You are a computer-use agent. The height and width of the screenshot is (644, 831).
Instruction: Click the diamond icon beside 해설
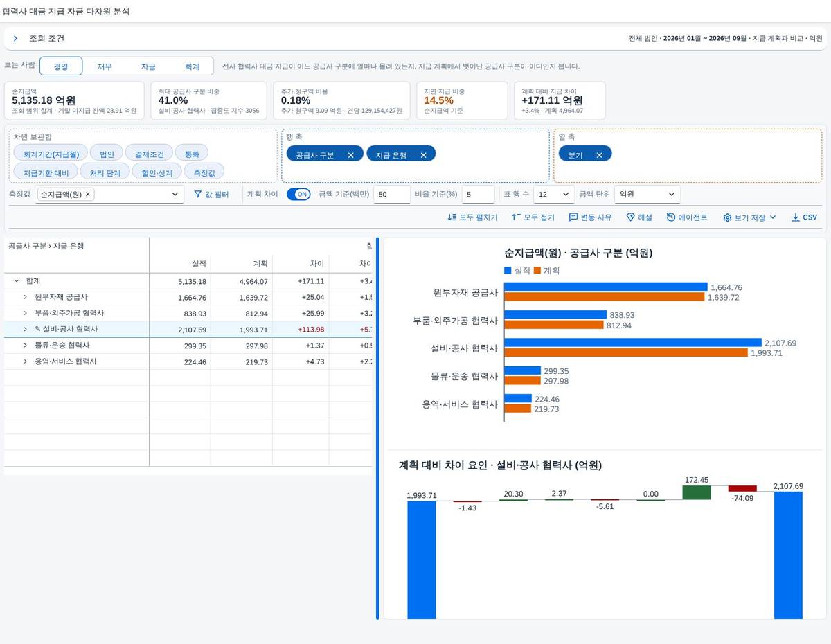pyautogui.click(x=630, y=217)
